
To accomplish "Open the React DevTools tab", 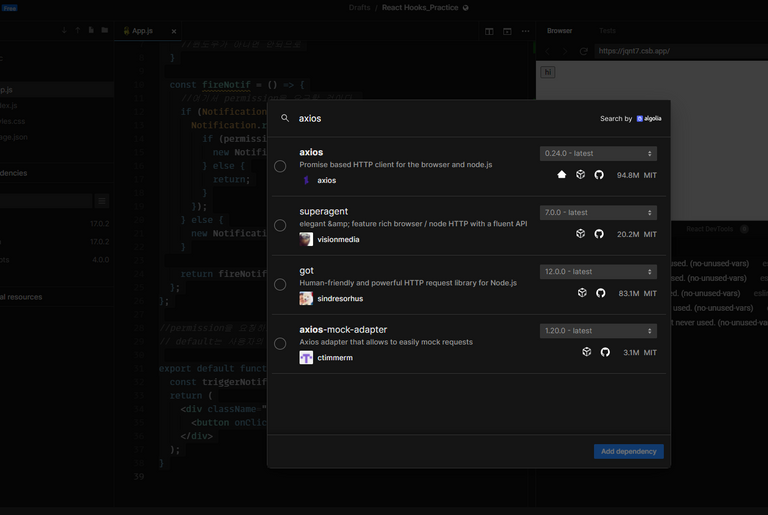I will pos(710,229).
